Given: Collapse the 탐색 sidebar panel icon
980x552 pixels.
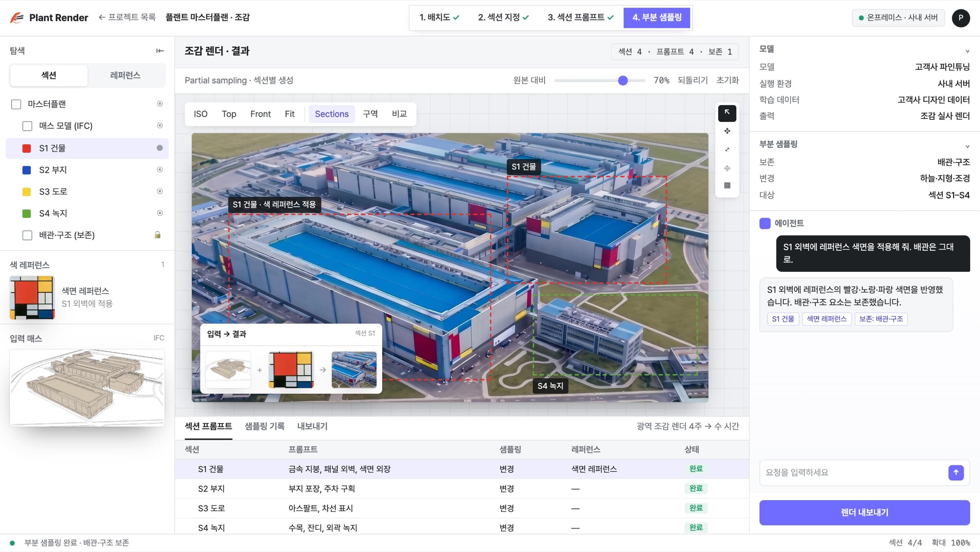Looking at the screenshot, I should click(160, 51).
